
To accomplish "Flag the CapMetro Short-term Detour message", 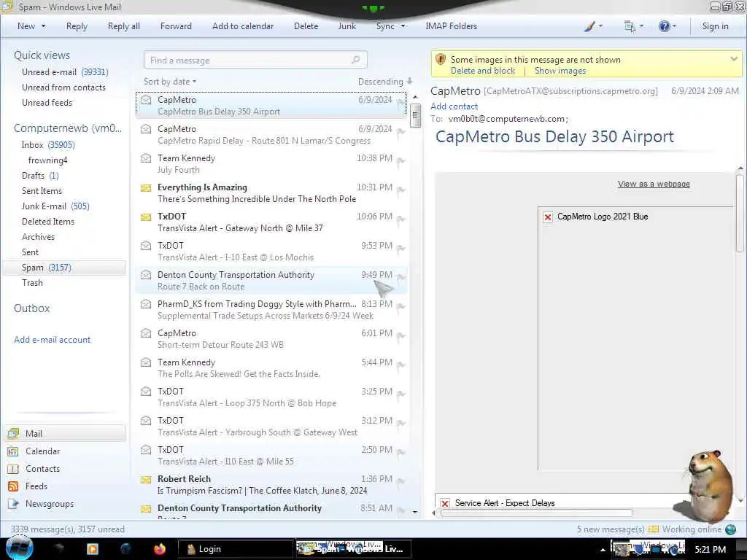I will pyautogui.click(x=400, y=336).
